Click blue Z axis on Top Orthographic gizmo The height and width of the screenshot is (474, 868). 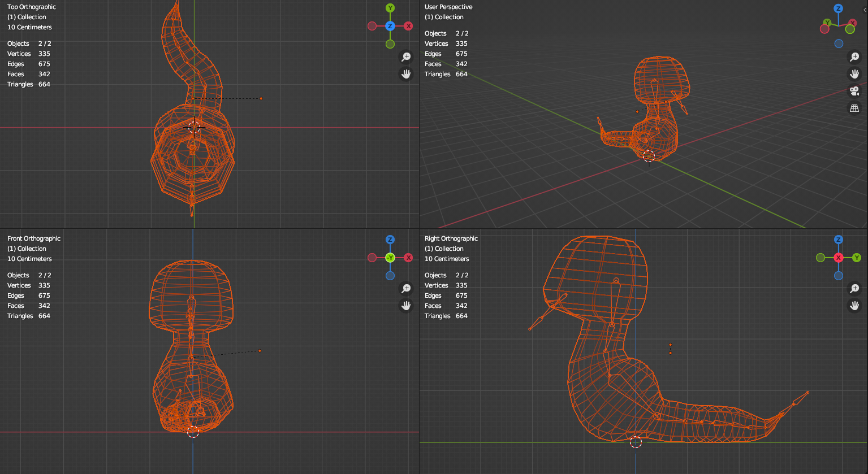point(390,26)
